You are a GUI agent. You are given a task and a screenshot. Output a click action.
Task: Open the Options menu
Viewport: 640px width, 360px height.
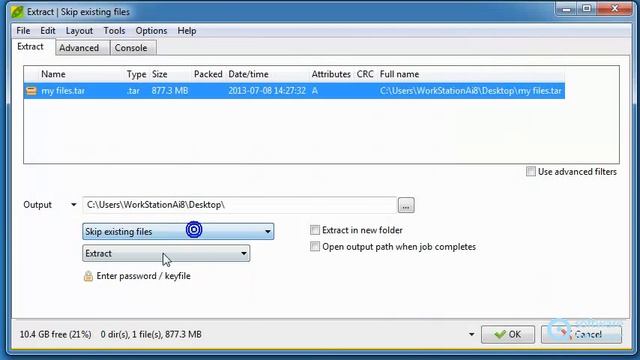click(151, 31)
